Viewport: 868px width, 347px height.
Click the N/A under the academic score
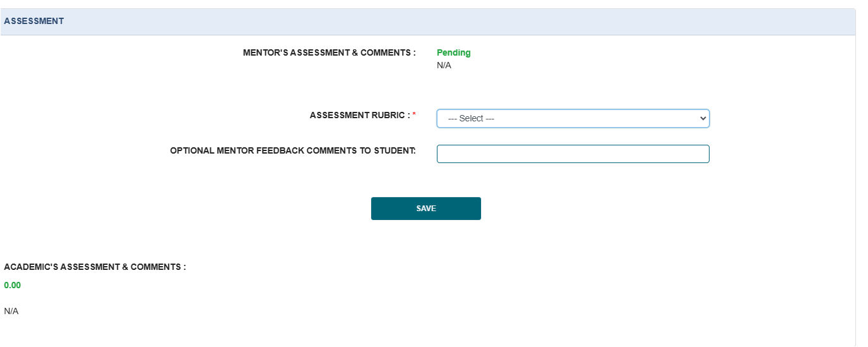[x=11, y=311]
